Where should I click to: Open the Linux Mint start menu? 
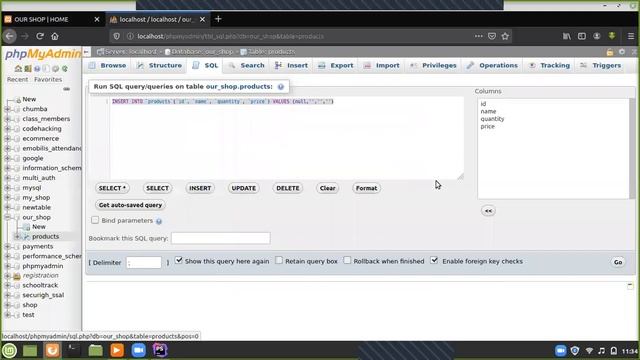tap(9, 351)
